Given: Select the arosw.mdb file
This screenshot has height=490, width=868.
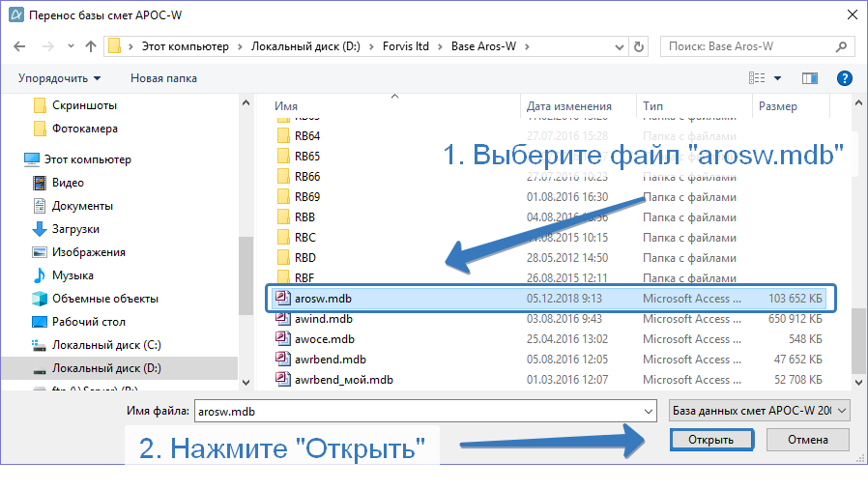Looking at the screenshot, I should point(548,299).
